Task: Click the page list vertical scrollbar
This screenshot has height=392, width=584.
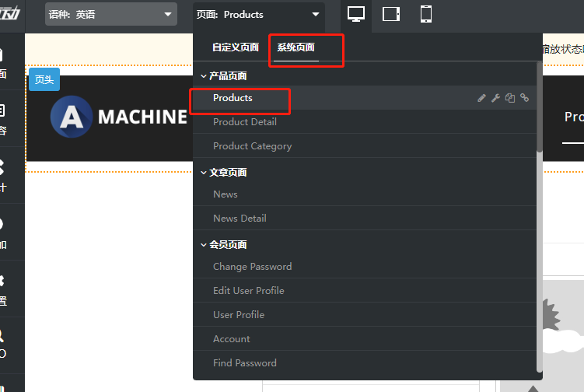Action: pos(538,109)
